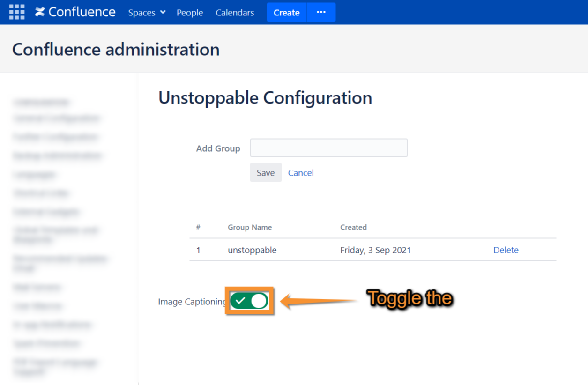Open the Calendars menu item
Image resolution: width=588 pixels, height=385 pixels.
[x=235, y=13]
